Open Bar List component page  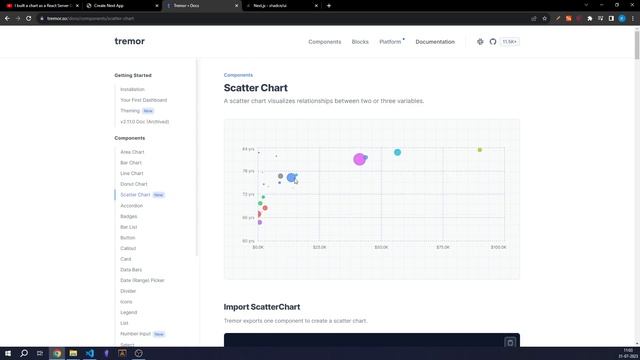[129, 227]
